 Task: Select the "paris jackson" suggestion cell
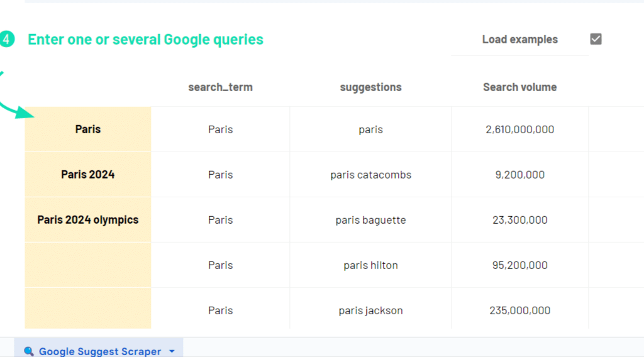pyautogui.click(x=370, y=310)
